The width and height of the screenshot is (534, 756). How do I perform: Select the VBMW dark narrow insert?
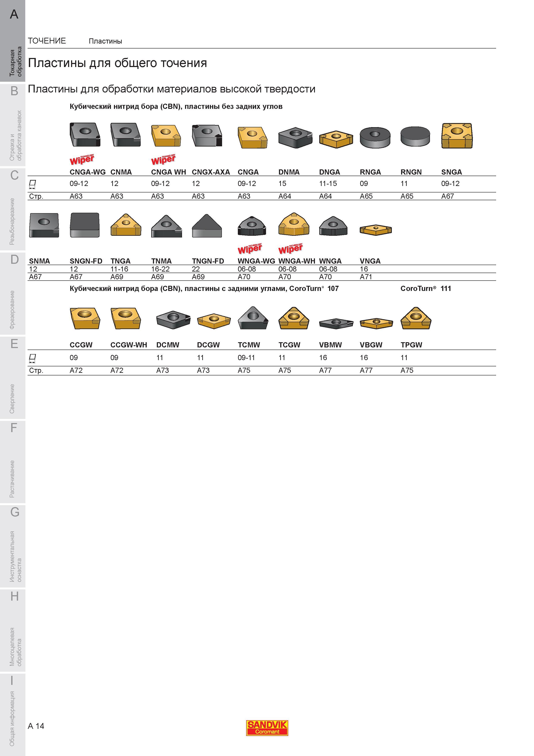tap(336, 323)
